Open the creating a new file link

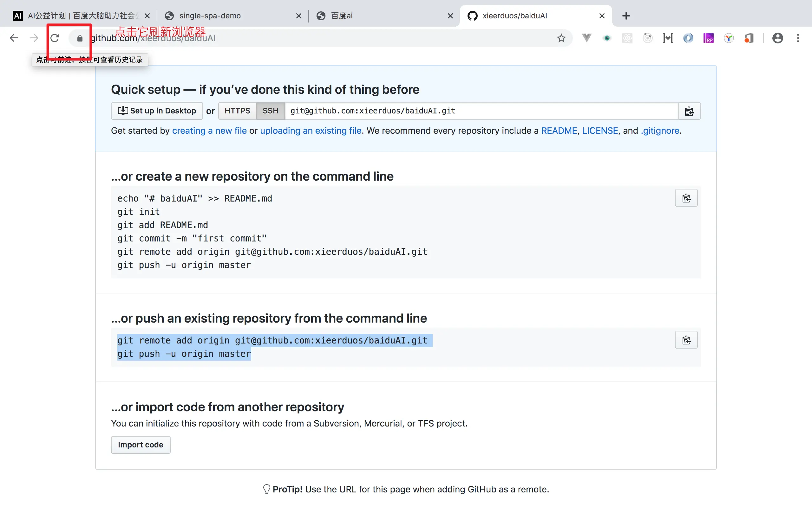209,131
